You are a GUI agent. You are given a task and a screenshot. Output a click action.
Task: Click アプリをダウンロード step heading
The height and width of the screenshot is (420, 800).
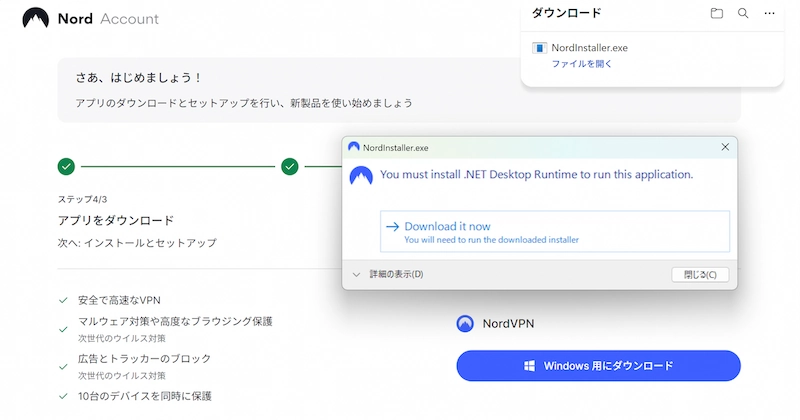click(116, 220)
